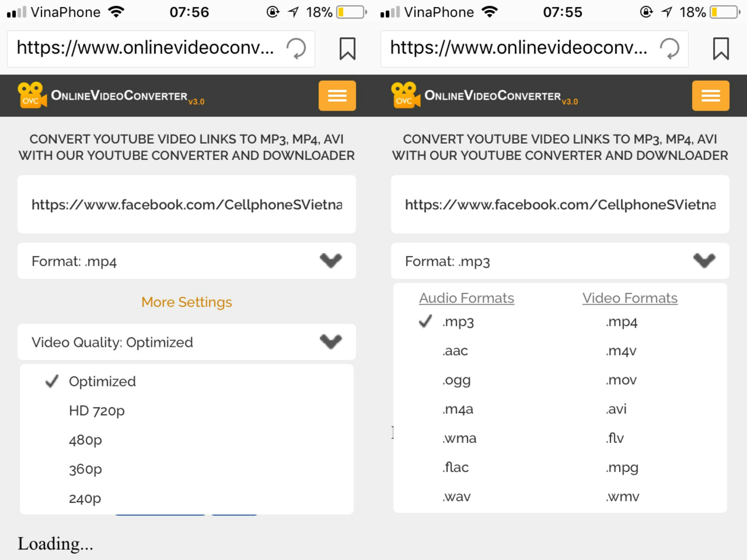Select 480p quality option
747x560 pixels.
[x=85, y=440]
